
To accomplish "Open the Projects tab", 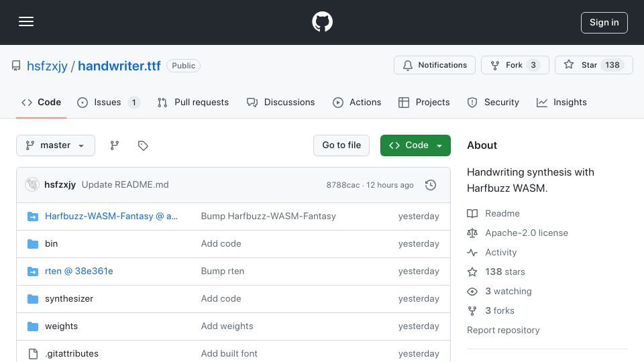I will [424, 102].
